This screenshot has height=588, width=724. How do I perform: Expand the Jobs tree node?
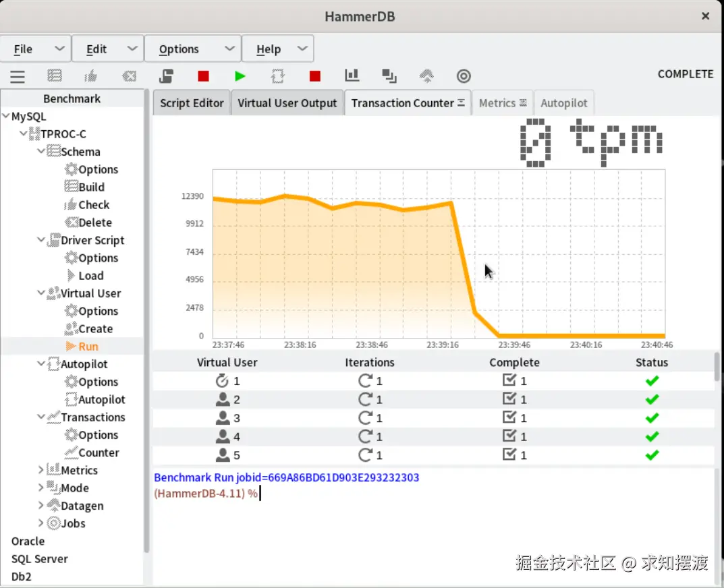click(x=40, y=523)
